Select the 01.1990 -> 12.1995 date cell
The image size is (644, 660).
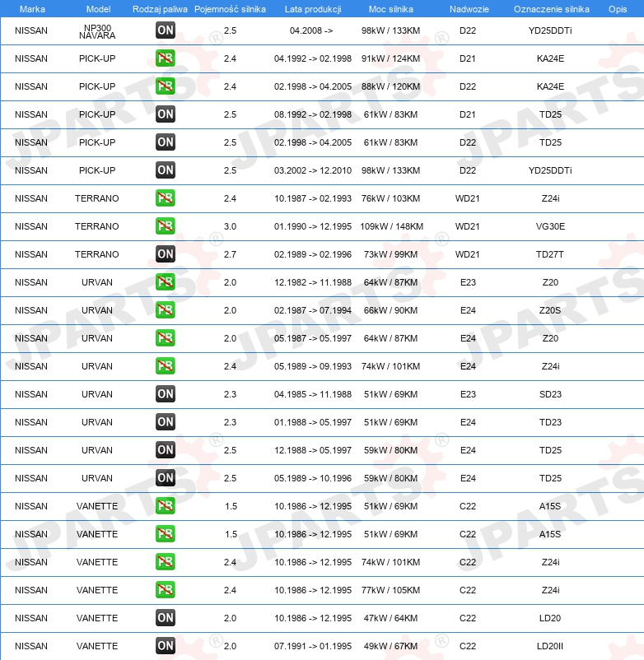pyautogui.click(x=312, y=226)
